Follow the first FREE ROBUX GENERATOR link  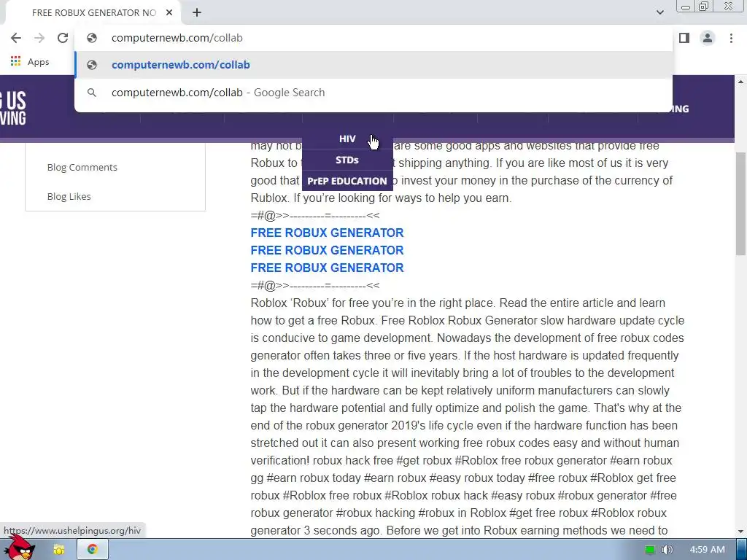(327, 233)
